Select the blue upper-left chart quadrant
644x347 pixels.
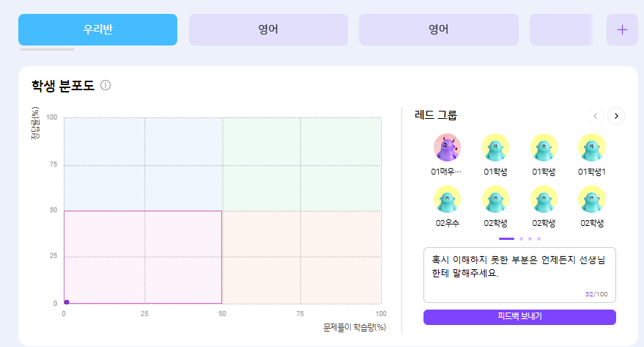tap(143, 164)
